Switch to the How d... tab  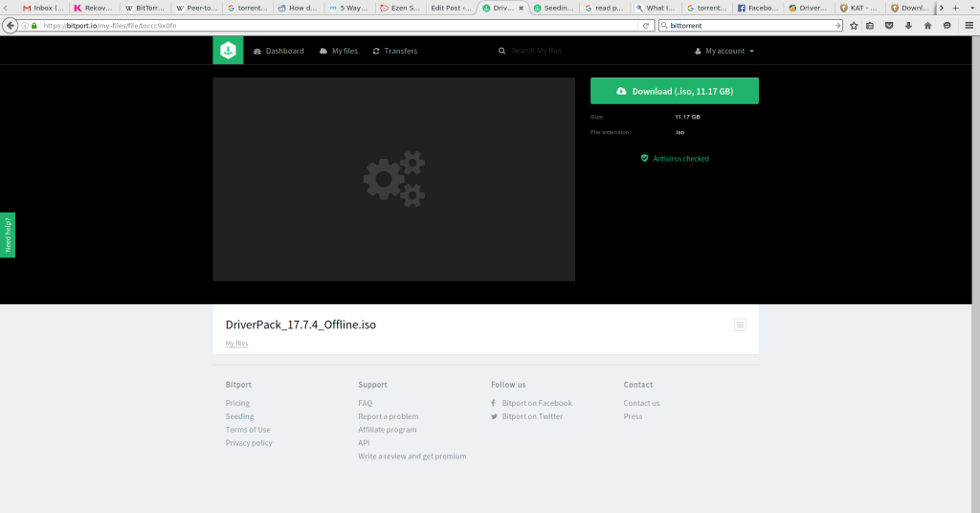[x=299, y=8]
